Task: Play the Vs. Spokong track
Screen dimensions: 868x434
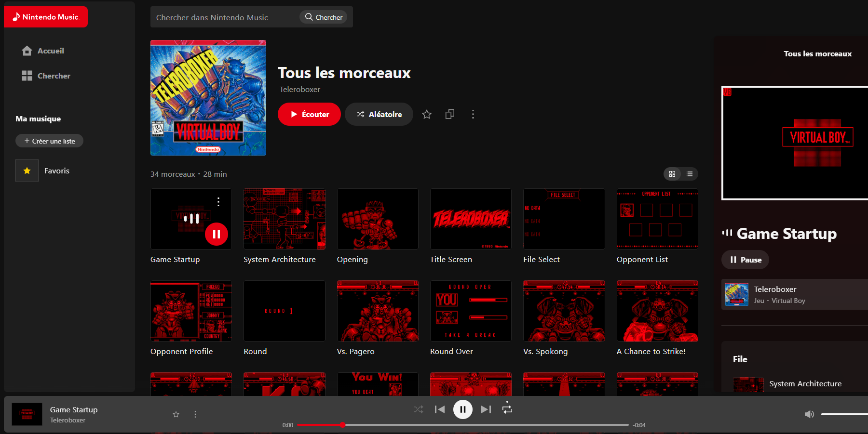Action: click(x=564, y=311)
